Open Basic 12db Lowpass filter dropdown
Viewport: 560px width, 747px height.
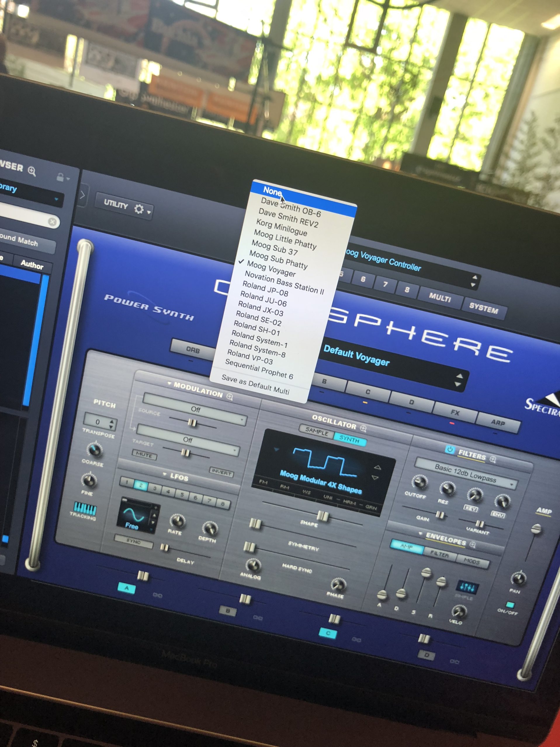coord(466,473)
